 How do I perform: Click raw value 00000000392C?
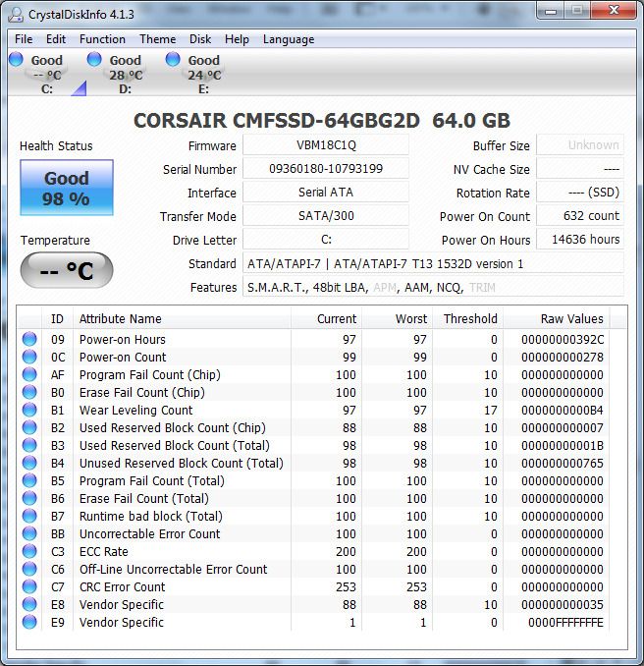[x=563, y=339]
